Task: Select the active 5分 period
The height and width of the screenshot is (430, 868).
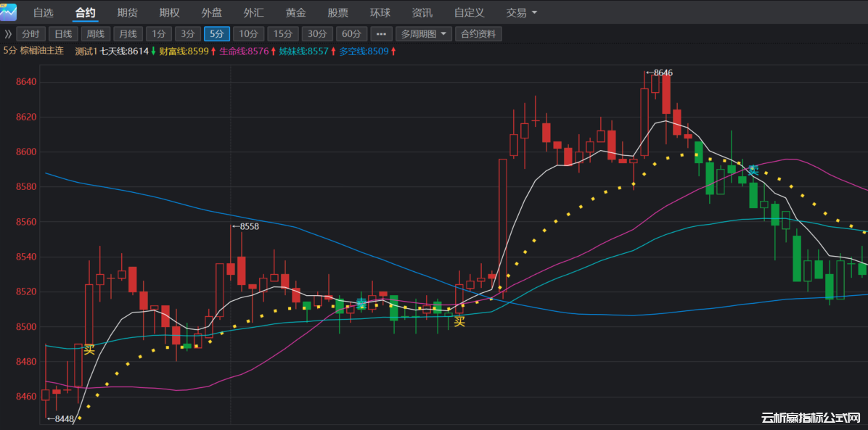Action: (217, 34)
